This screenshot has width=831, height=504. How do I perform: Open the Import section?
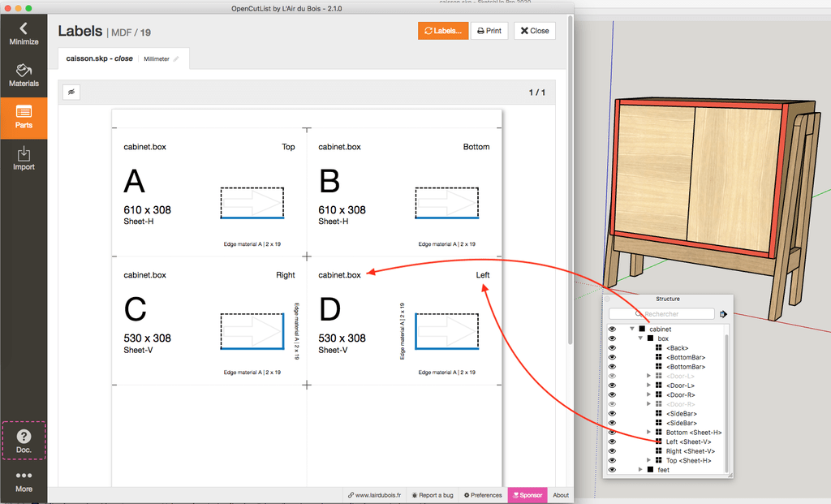(24, 159)
